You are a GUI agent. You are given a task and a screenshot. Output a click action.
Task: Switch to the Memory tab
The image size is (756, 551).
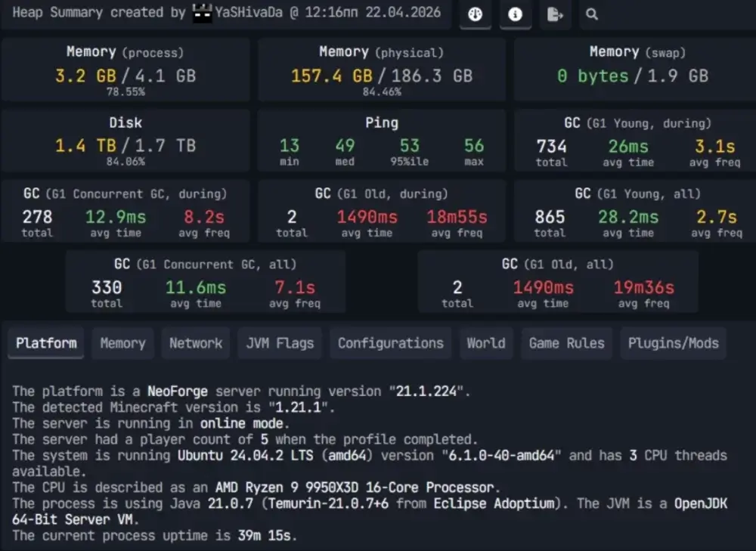point(122,343)
